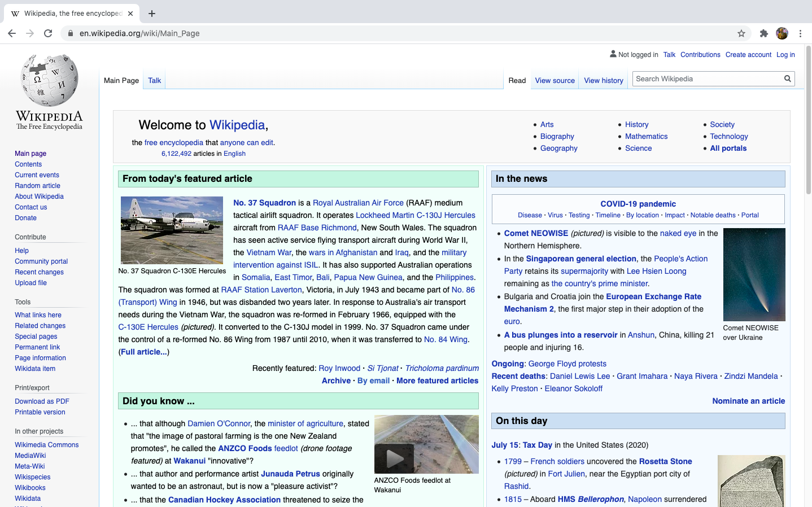Open the Chrome three-dot menu
The width and height of the screenshot is (812, 507).
pyautogui.click(x=800, y=33)
